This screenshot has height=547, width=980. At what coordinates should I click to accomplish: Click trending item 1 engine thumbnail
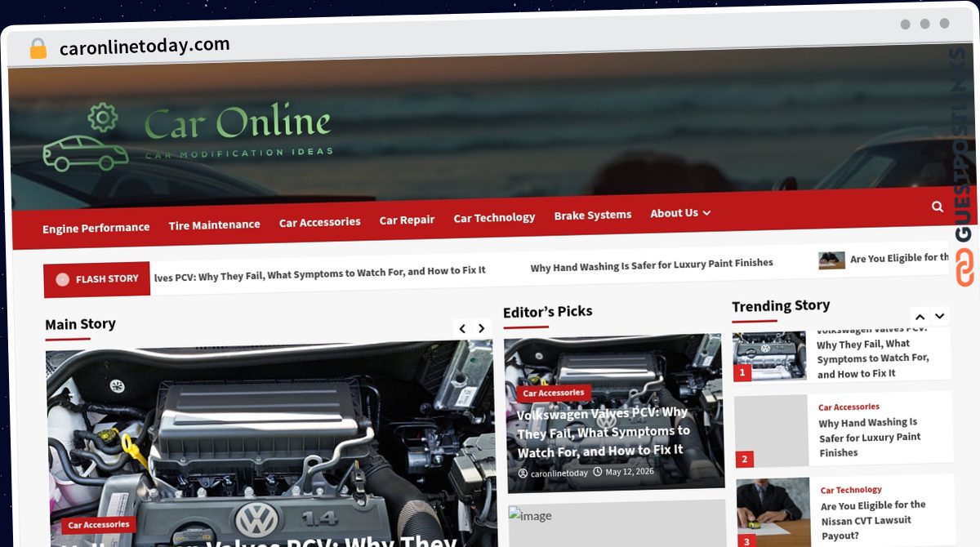769,356
